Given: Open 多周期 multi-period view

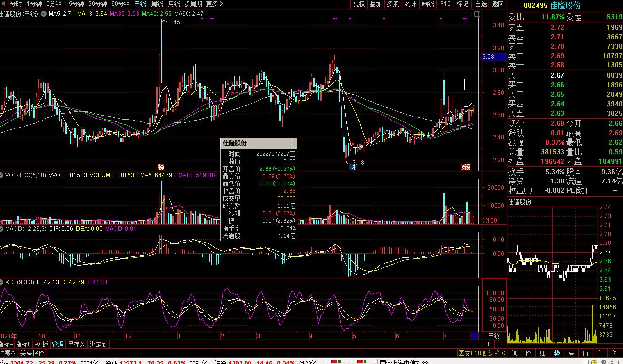Looking at the screenshot, I should [193, 4].
